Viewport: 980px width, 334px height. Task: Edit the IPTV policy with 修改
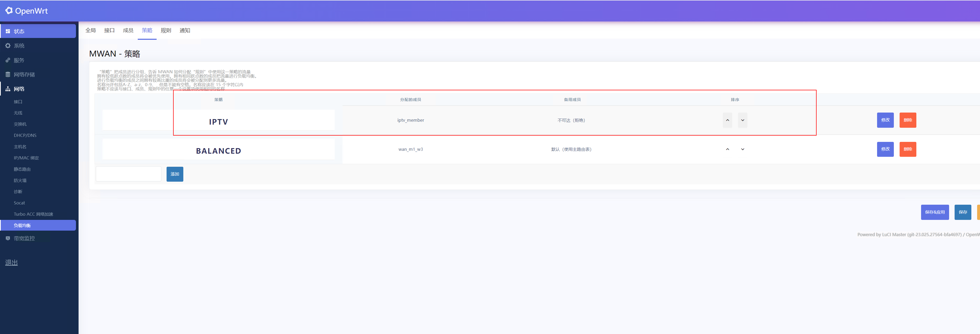click(x=885, y=120)
